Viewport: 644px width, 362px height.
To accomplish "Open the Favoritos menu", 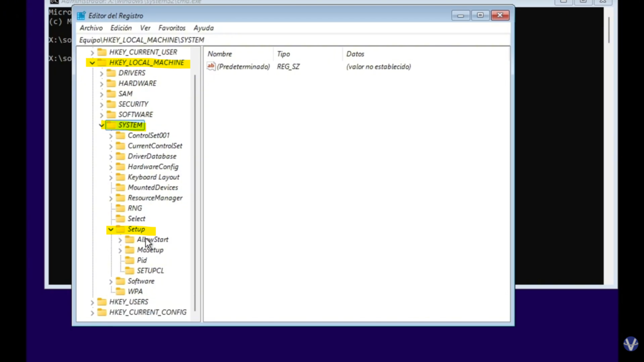I will pos(172,28).
